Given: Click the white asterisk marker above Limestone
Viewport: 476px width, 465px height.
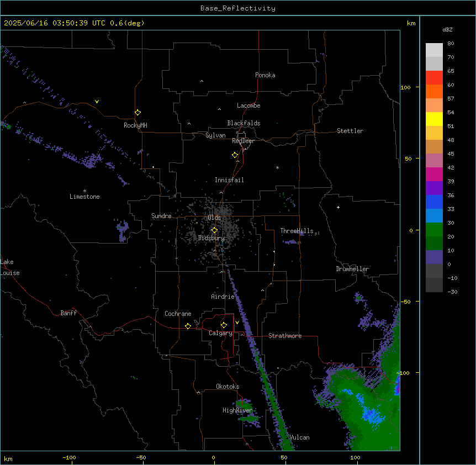Looking at the screenshot, I should tap(84, 191).
